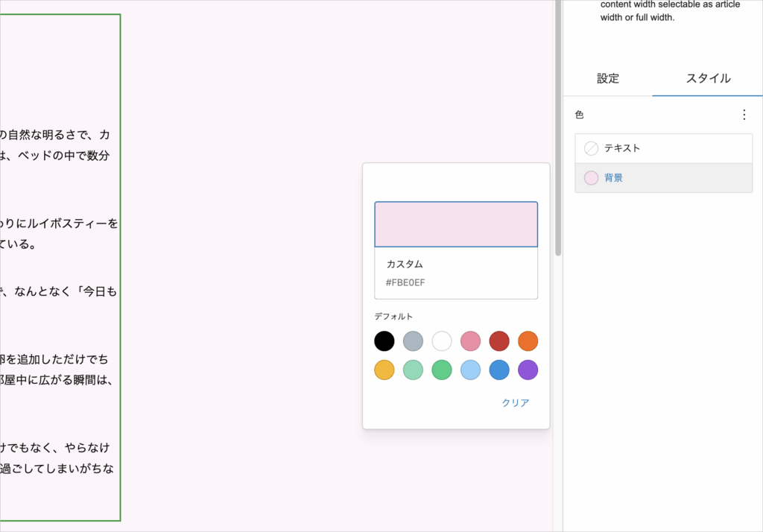Select the yellow color swatch
The image size is (763, 532).
pos(384,370)
